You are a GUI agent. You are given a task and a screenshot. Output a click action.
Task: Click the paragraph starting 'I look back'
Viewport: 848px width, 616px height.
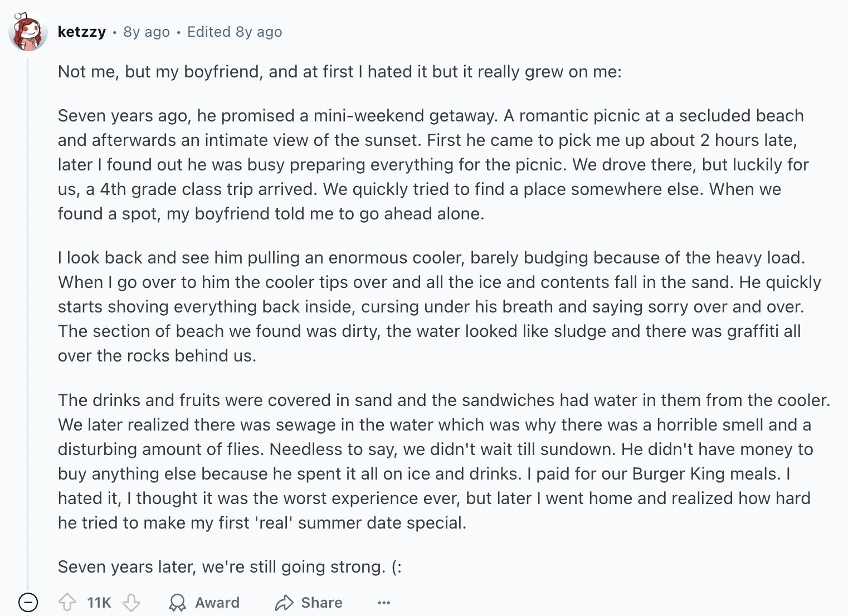440,306
